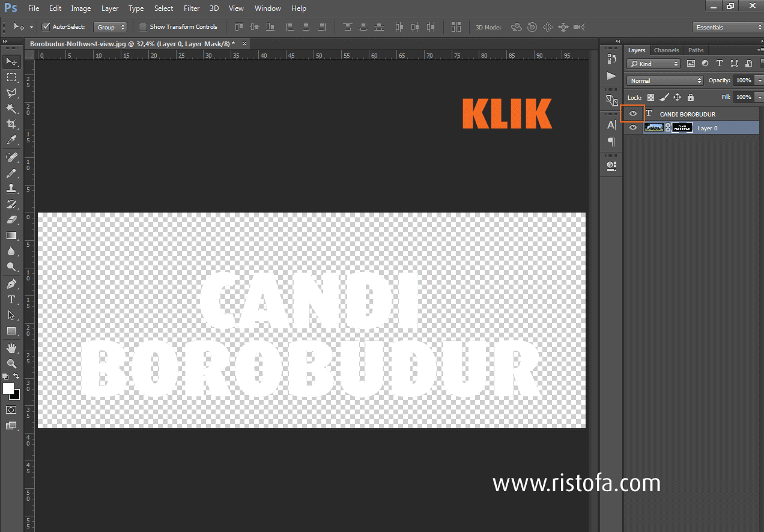Enable Show Transform Controls
The height and width of the screenshot is (532, 764).
point(142,26)
